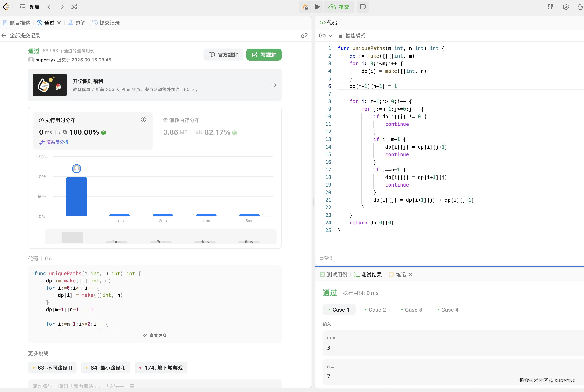Screen dimensions: 584x392
Task: Expand code with 查看更多
Action: 155,336
